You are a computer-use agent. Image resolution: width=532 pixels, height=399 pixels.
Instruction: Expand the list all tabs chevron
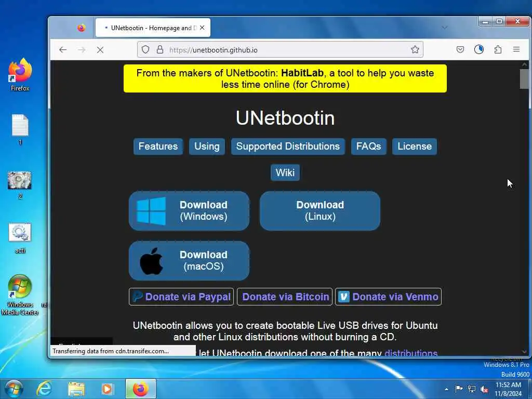445,28
